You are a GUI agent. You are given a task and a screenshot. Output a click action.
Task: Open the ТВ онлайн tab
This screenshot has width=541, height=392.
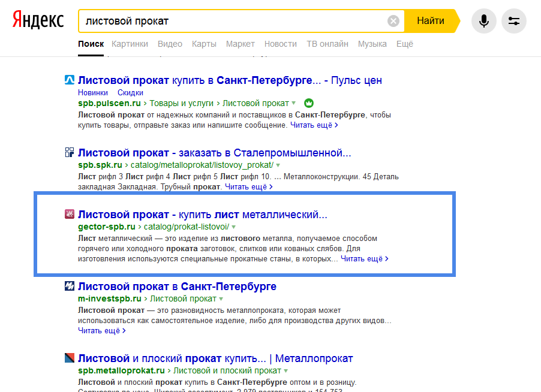[327, 44]
